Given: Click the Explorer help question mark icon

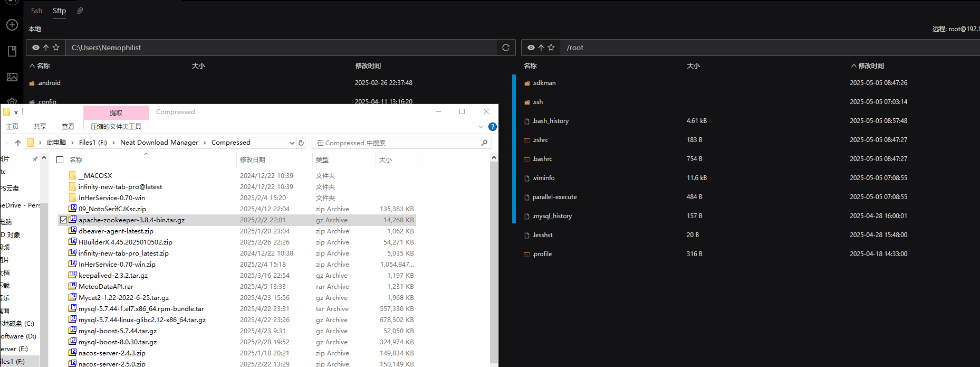Looking at the screenshot, I should [492, 127].
